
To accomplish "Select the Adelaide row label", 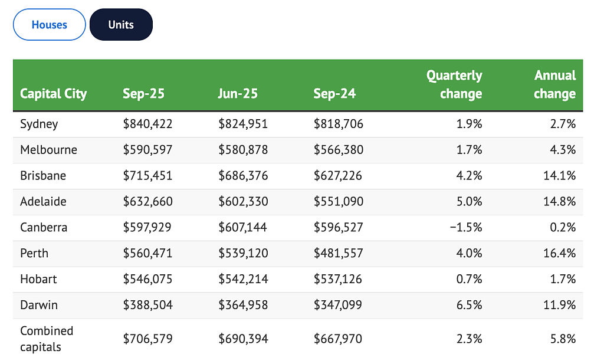I will [x=43, y=201].
